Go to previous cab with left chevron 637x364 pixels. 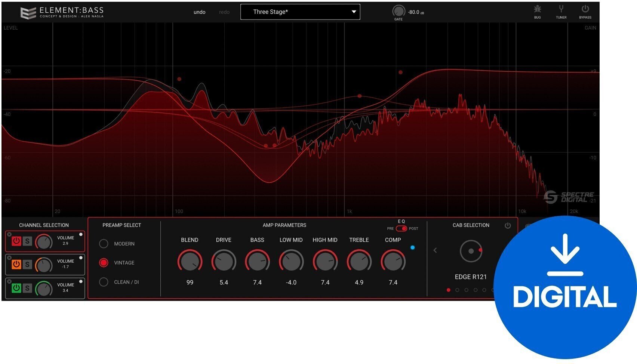pyautogui.click(x=435, y=250)
